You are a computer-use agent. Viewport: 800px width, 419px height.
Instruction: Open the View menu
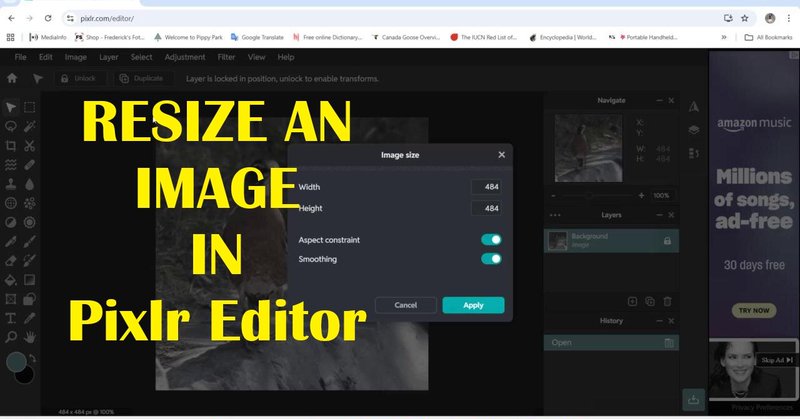256,57
